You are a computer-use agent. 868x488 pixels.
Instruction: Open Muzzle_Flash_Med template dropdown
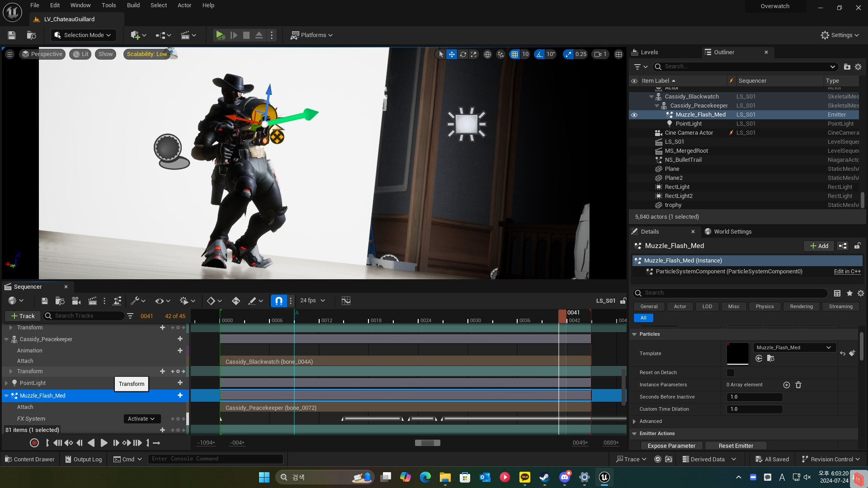pyautogui.click(x=794, y=347)
